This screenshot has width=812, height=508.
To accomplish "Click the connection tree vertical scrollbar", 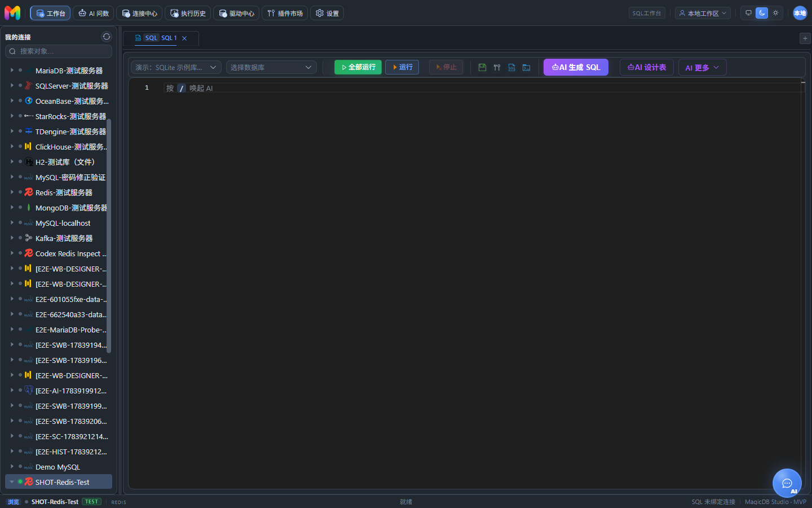I will [109, 236].
